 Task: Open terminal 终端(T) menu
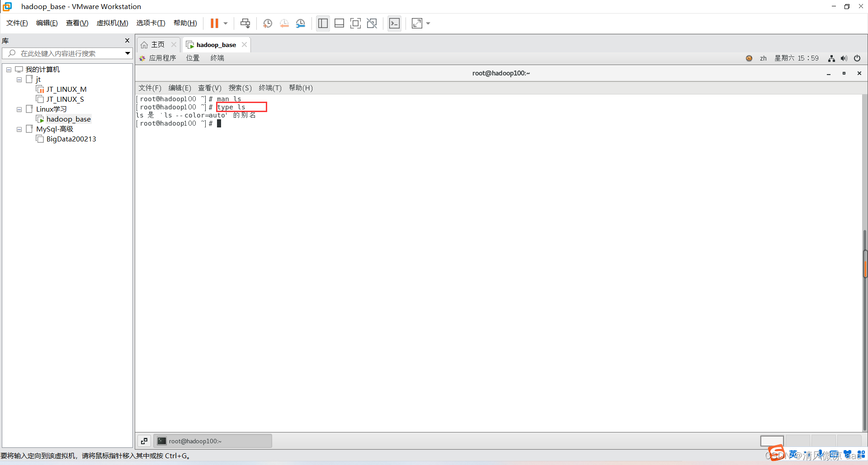pyautogui.click(x=270, y=88)
